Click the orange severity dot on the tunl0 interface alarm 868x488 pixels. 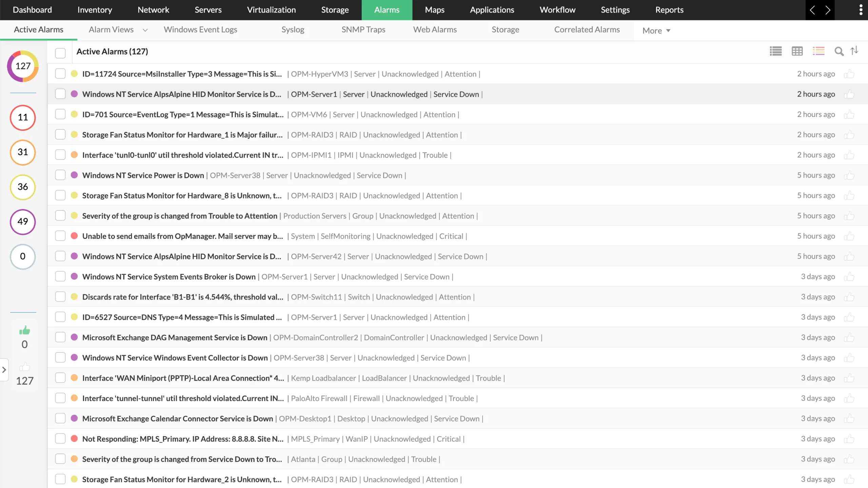click(74, 155)
